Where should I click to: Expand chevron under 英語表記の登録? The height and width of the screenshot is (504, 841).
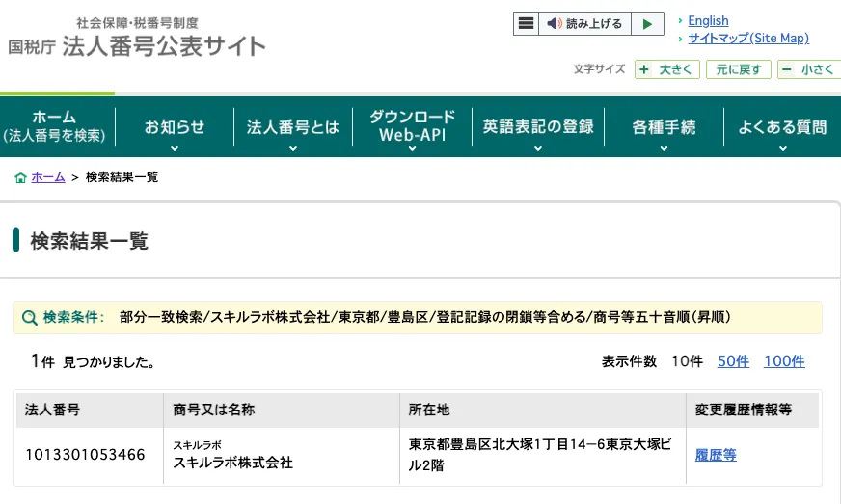[x=538, y=148]
